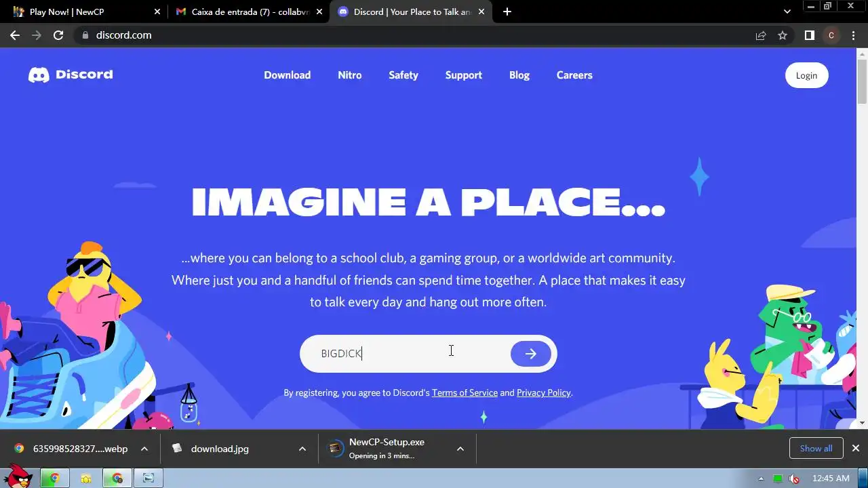Click Show all downloads button
This screenshot has height=488, width=868.
tap(816, 448)
